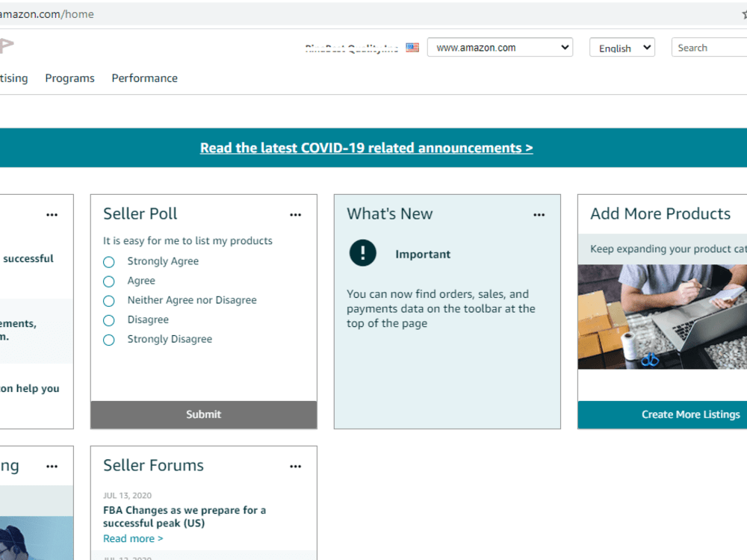The height and width of the screenshot is (560, 747).
Task: Click the Important exclamation icon
Action: pos(362,253)
